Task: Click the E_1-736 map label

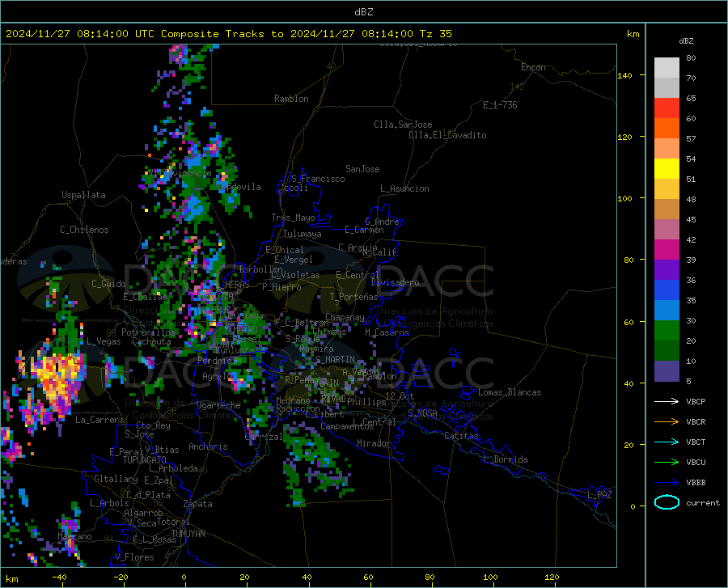Action: (x=500, y=105)
